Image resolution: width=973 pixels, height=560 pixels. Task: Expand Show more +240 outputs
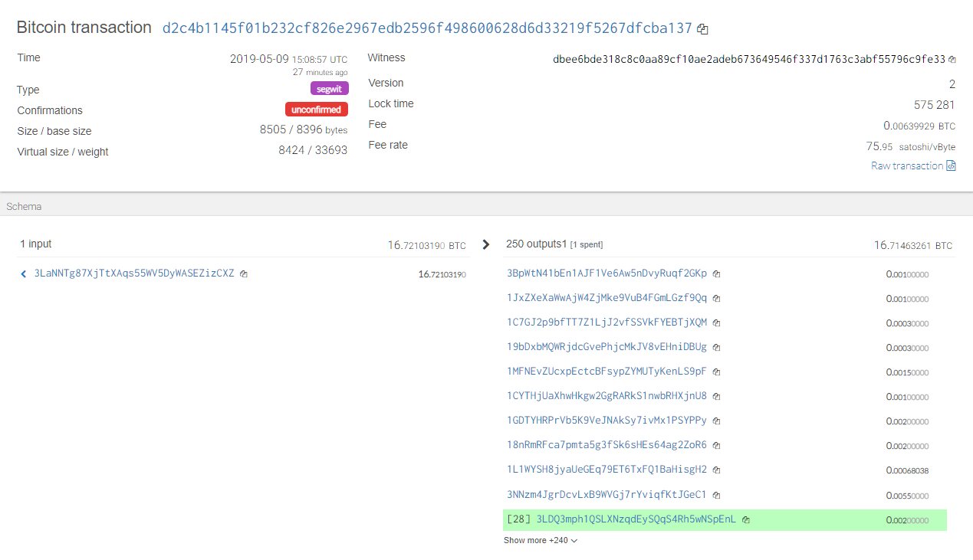pyautogui.click(x=541, y=540)
